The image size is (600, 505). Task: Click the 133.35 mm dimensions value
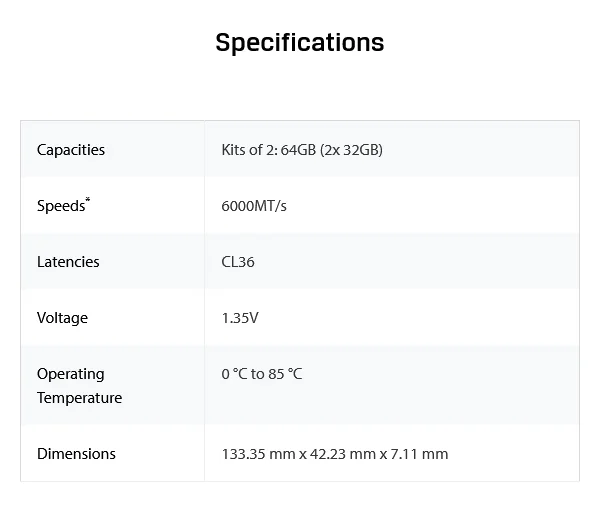click(335, 454)
